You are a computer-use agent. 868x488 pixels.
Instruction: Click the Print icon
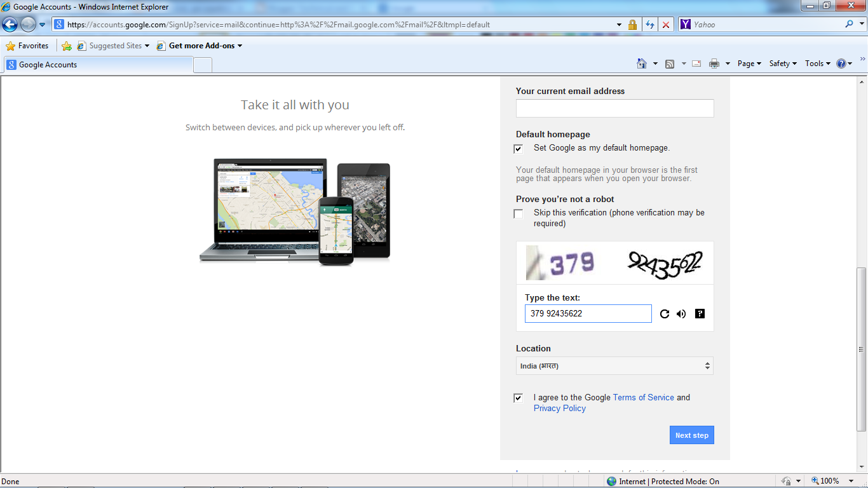[714, 64]
